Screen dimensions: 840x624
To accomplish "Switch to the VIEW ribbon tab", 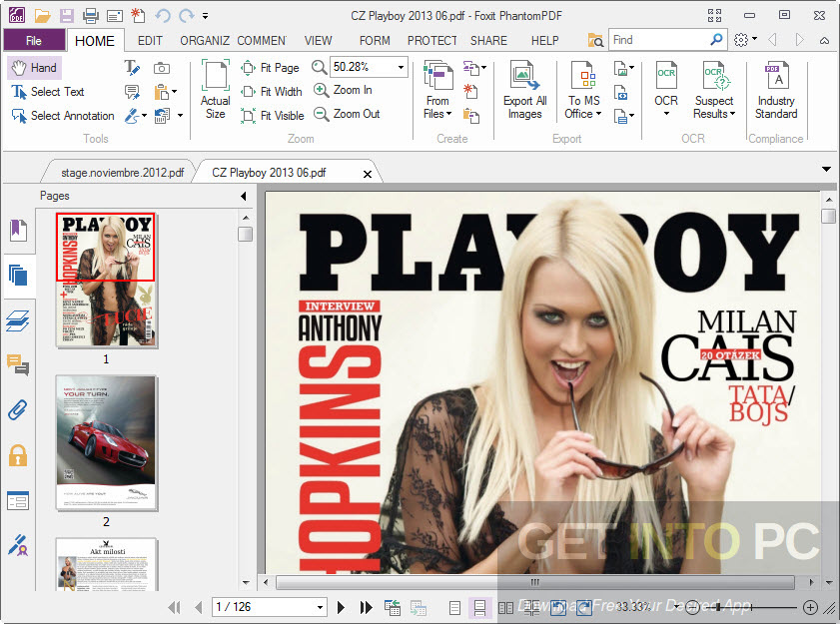I will tap(319, 41).
